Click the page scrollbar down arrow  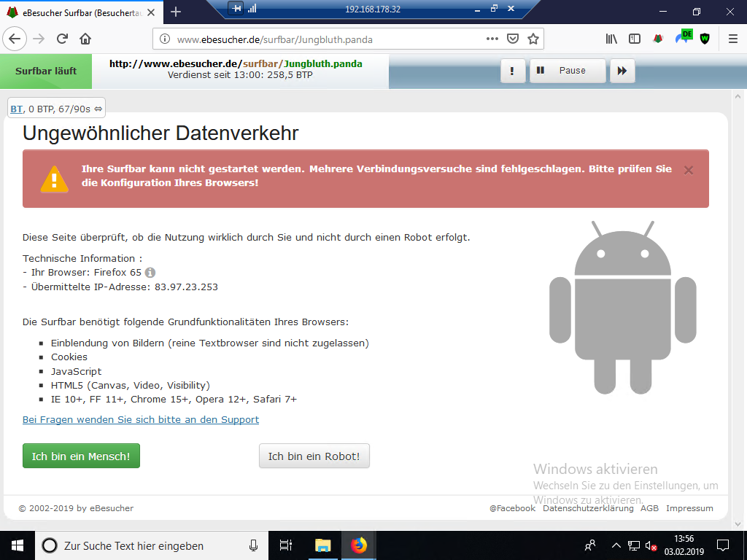click(x=738, y=524)
